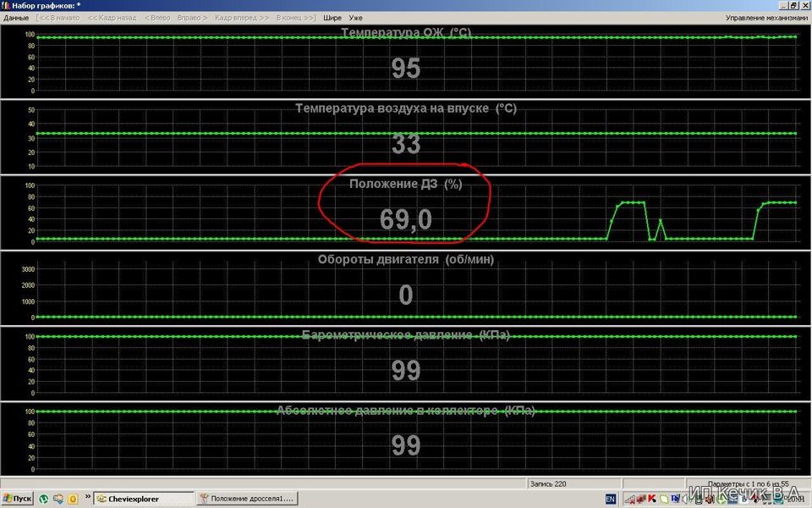Click the Kaspersky tray icon
The image size is (812, 508).
point(652,499)
